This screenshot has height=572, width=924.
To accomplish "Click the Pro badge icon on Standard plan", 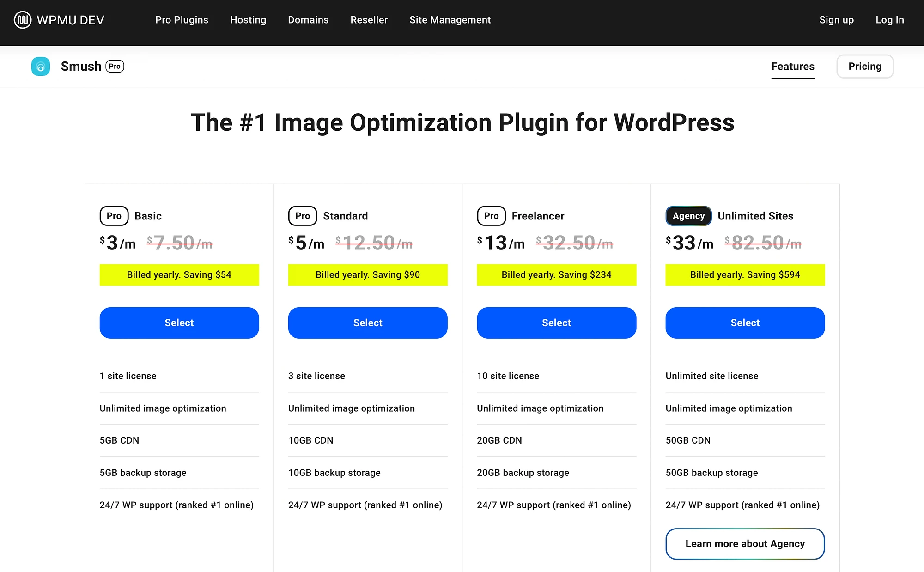I will pyautogui.click(x=302, y=216).
